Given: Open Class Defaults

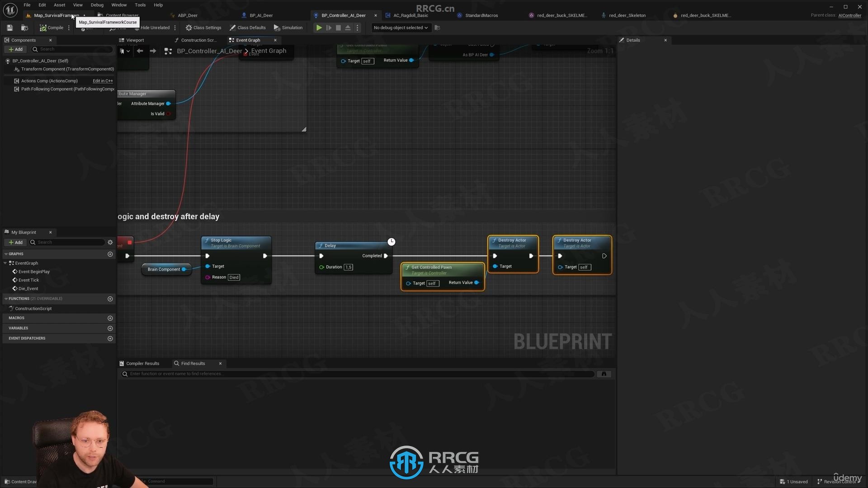Looking at the screenshot, I should [248, 28].
